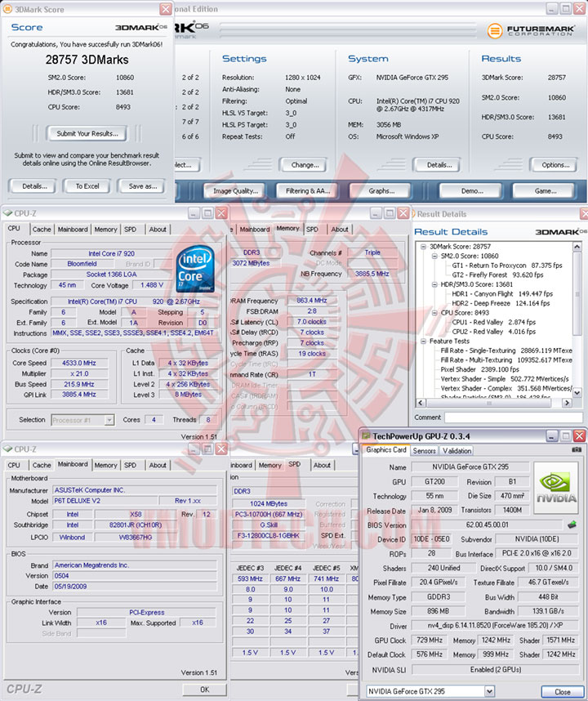
Task: Switch to the Sensors tab in GPU-Z
Action: point(424,451)
